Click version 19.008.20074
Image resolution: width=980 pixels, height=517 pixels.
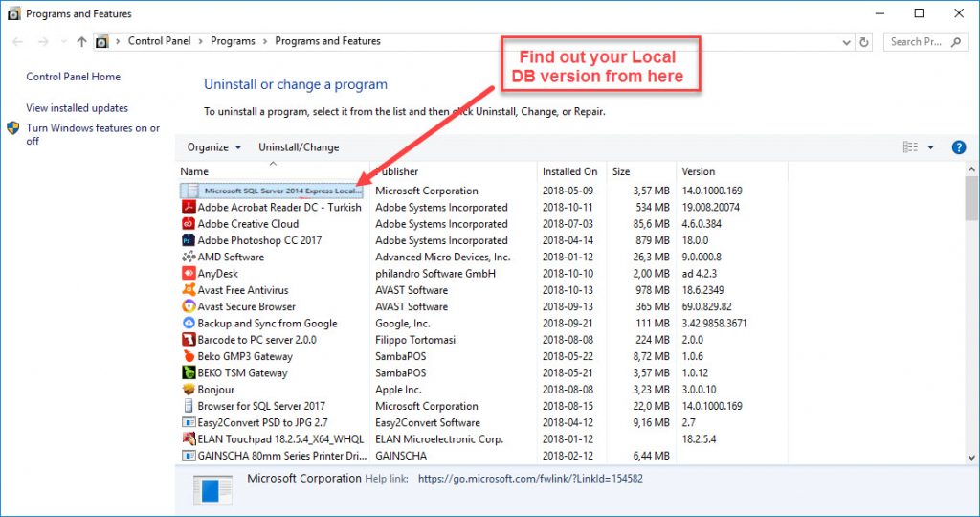pos(711,208)
